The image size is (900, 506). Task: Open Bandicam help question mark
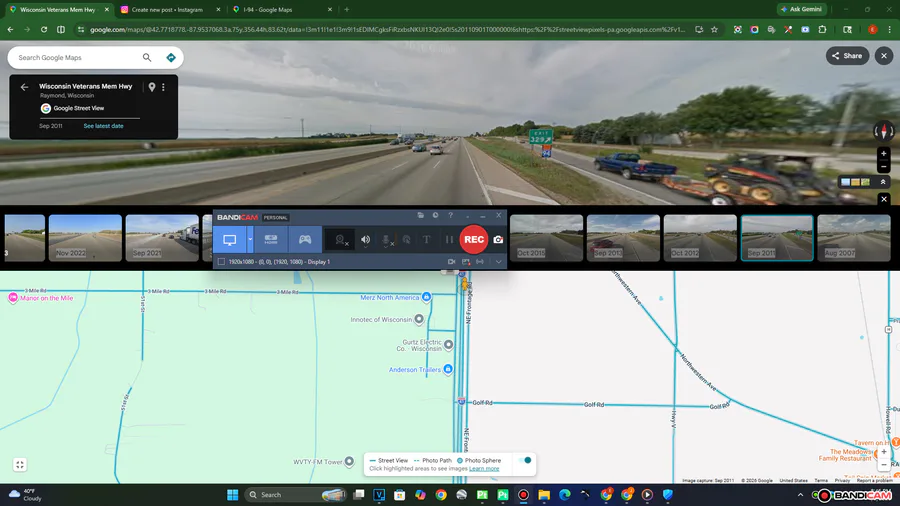[x=451, y=215]
